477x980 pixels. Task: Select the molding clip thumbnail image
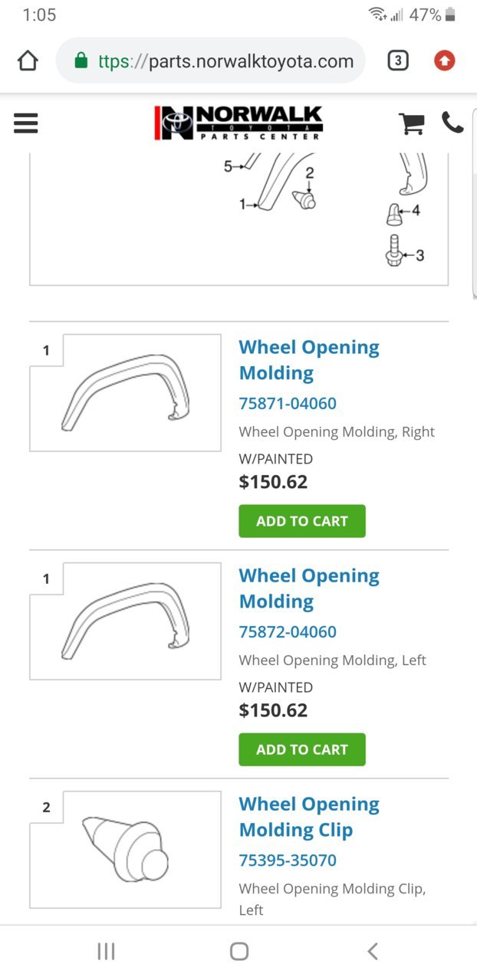[125, 850]
